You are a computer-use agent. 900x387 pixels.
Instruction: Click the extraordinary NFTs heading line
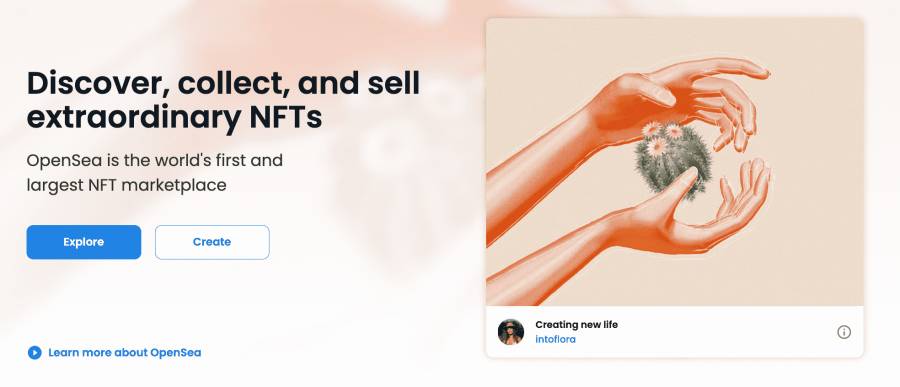pos(174,117)
